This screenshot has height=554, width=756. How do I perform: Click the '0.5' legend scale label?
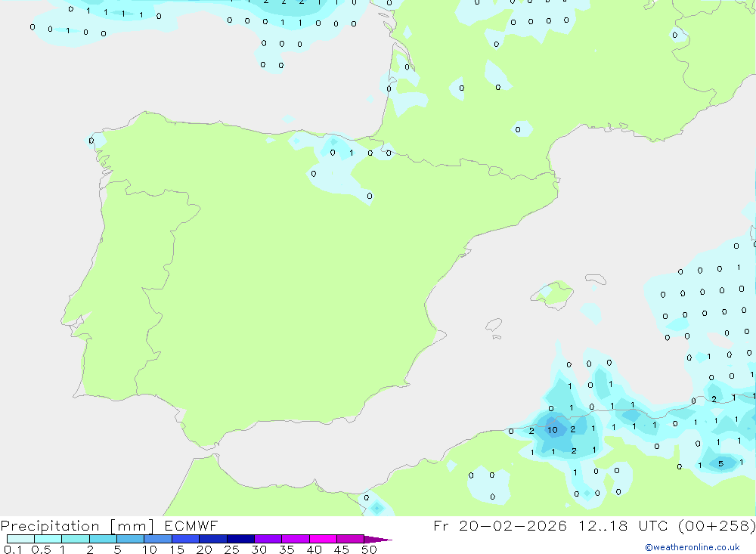(x=41, y=549)
